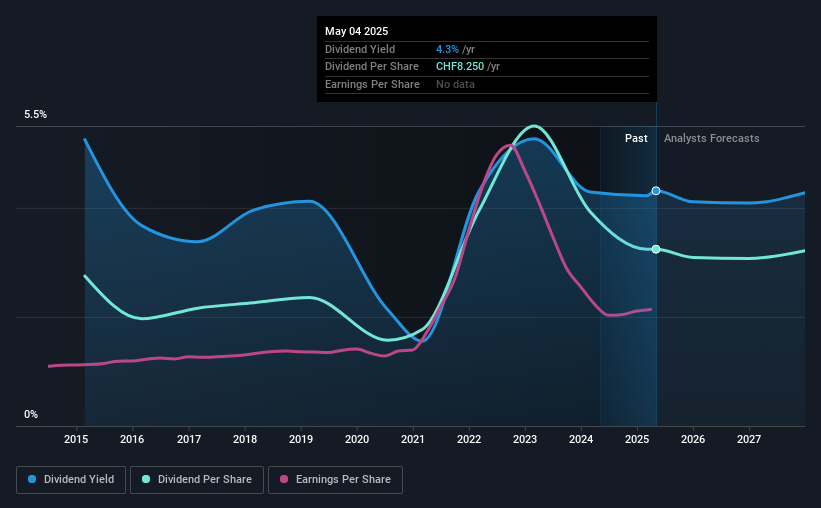
Task: Click the 2020 x-axis label
Action: pyautogui.click(x=357, y=439)
